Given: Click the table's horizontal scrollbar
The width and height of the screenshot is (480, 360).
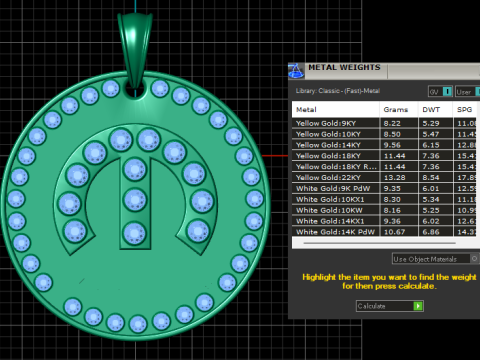Looking at the screenshot, I should [x=379, y=243].
